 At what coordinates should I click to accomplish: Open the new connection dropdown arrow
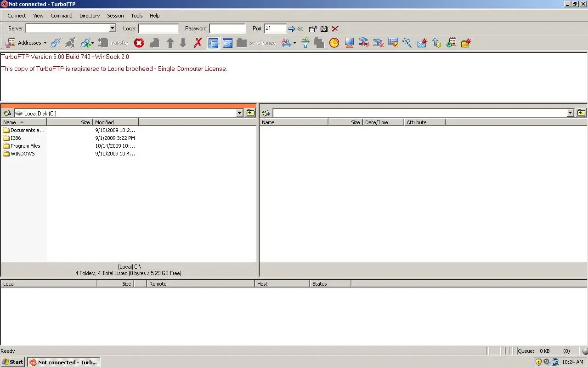point(93,43)
